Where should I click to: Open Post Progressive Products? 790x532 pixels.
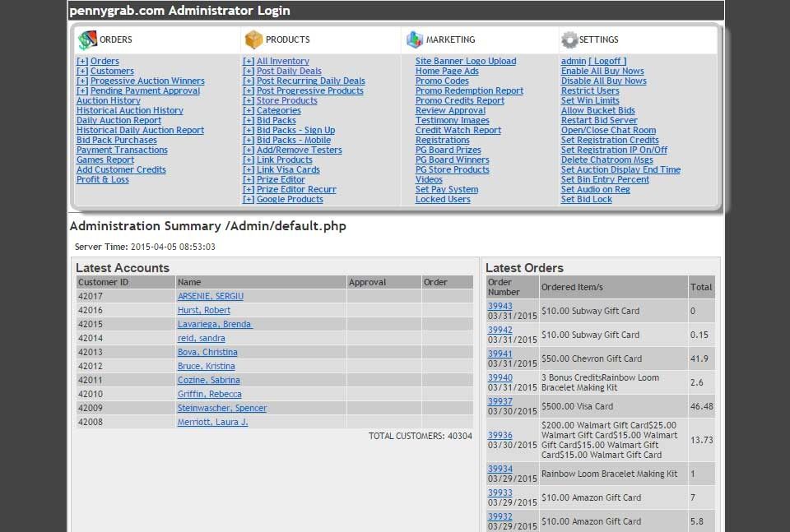310,90
